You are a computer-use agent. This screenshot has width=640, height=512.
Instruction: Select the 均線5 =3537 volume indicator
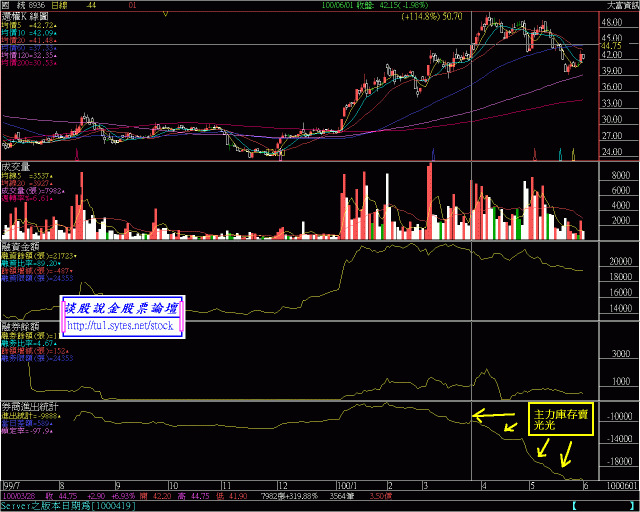[27, 176]
